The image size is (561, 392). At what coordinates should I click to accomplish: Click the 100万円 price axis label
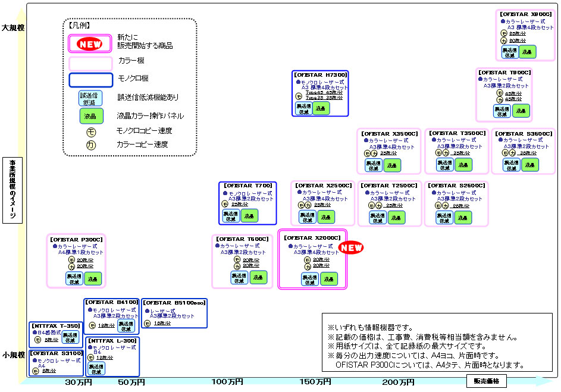pos(227,382)
